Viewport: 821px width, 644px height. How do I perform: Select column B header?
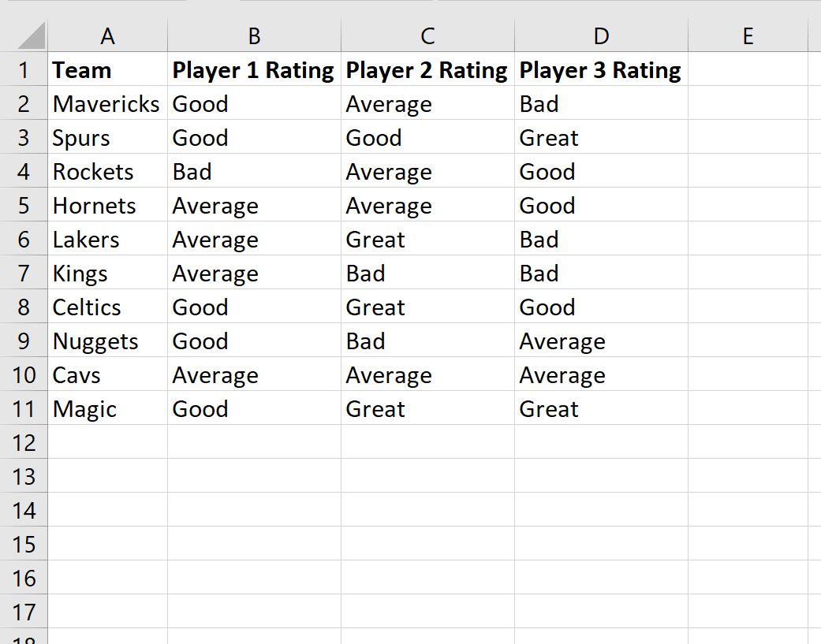(254, 36)
